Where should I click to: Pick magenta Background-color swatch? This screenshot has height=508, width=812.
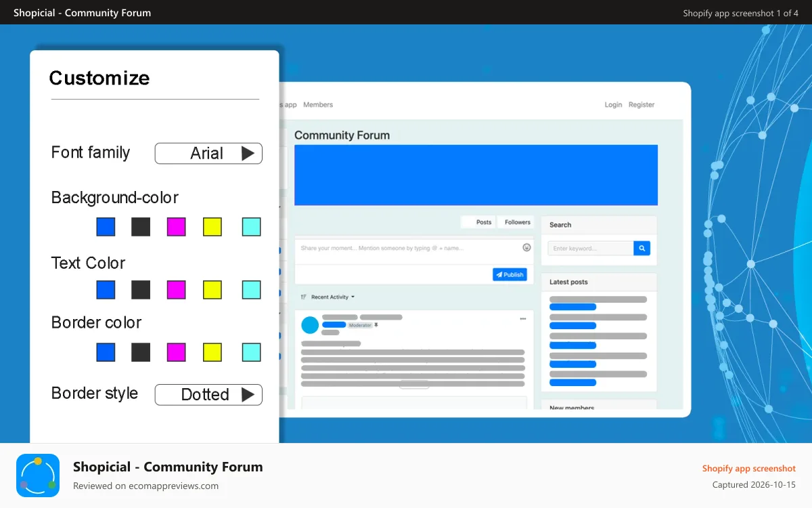pyautogui.click(x=177, y=227)
